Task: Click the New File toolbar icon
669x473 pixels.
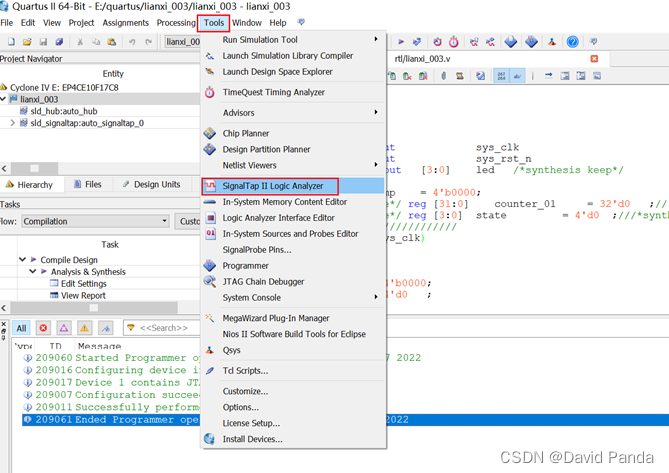Action: (12, 42)
